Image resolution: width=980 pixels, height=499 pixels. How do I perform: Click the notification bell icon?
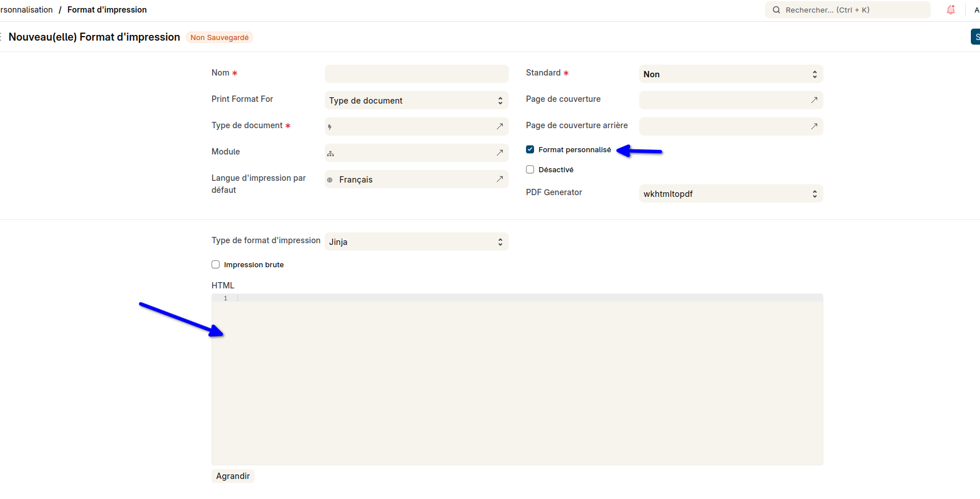pos(951,10)
